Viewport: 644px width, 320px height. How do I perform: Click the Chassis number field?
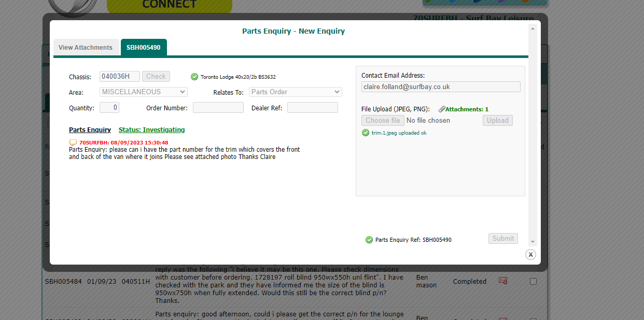tap(120, 77)
